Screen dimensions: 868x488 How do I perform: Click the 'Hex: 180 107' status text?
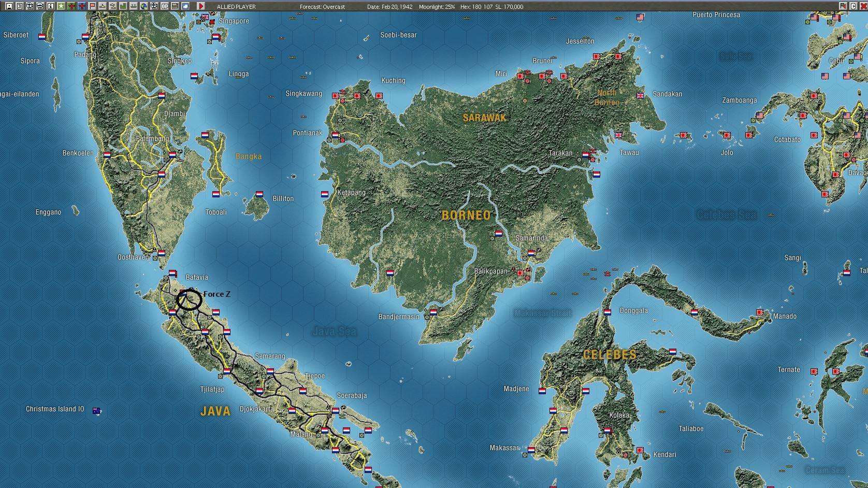(x=476, y=7)
